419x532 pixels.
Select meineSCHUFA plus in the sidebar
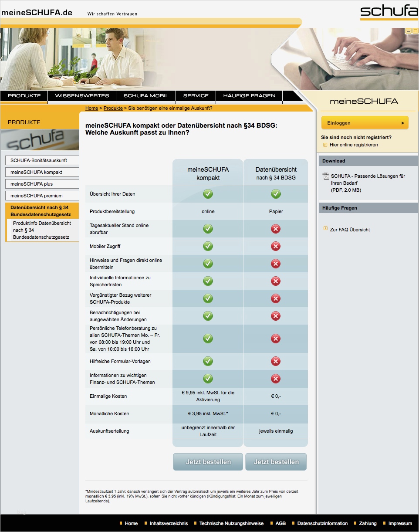(42, 184)
